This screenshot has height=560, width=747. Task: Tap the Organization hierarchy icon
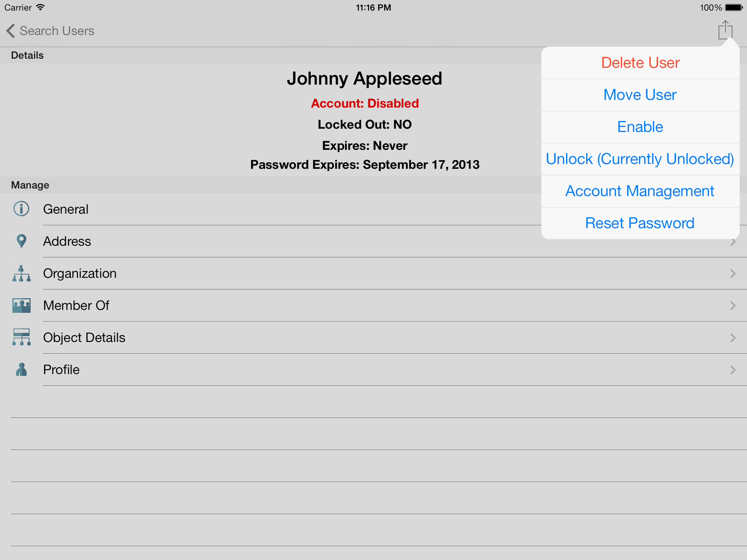pyautogui.click(x=21, y=273)
